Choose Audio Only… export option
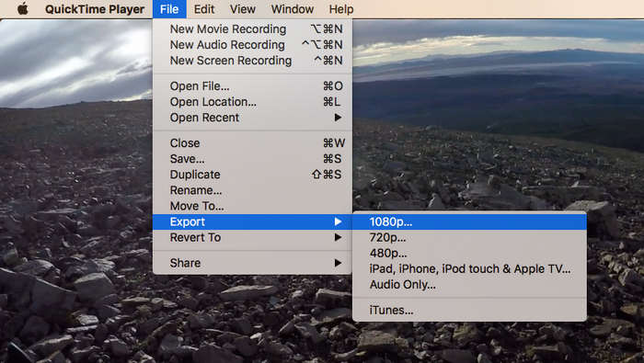Screen dimensions: 644x363 (469, 284)
